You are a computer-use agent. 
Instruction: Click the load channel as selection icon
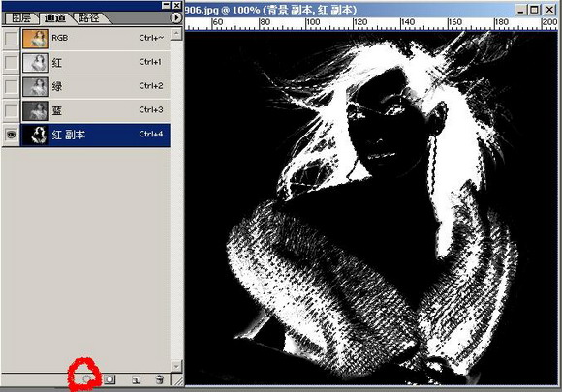(x=86, y=379)
